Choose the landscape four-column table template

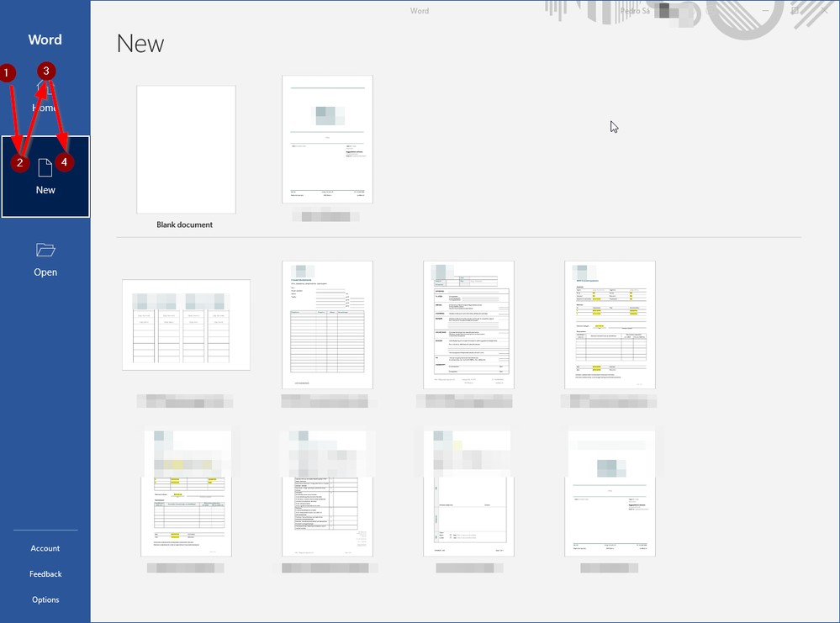click(x=186, y=325)
